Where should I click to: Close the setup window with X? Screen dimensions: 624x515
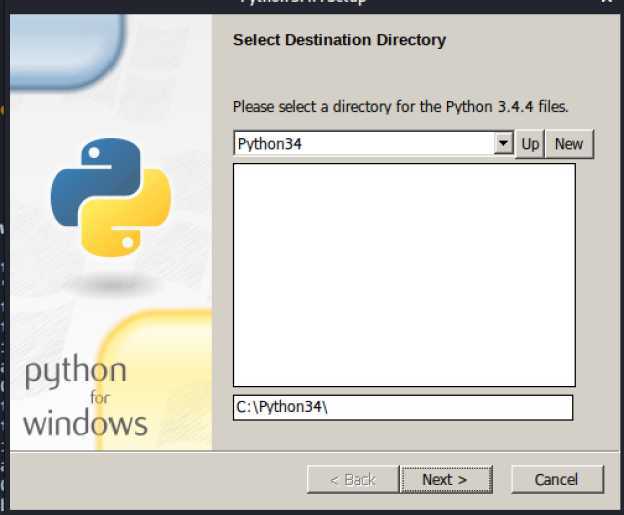607,2
